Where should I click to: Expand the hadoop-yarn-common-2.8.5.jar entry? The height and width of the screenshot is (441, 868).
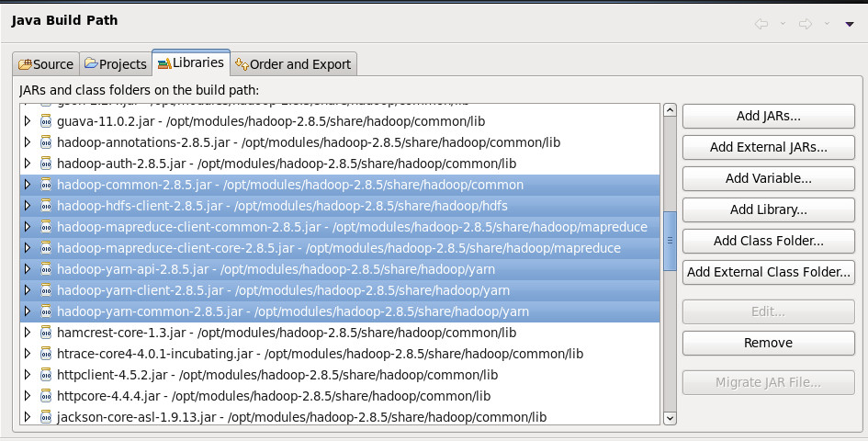[x=28, y=311]
